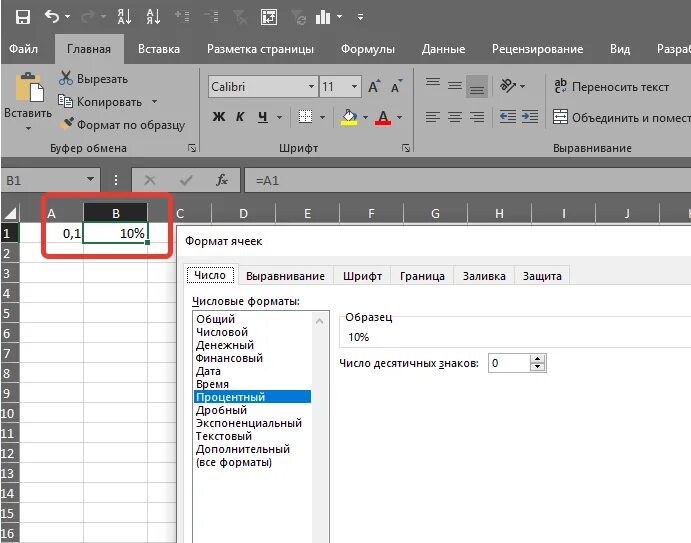Open underline style dropdown arrow
The height and width of the screenshot is (543, 691).
[279, 117]
